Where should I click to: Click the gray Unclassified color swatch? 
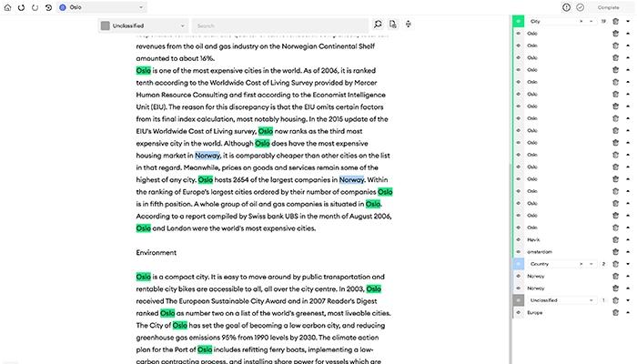click(x=106, y=25)
